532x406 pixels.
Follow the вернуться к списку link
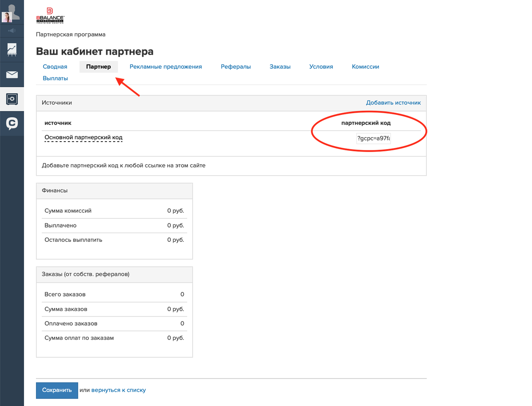point(118,390)
